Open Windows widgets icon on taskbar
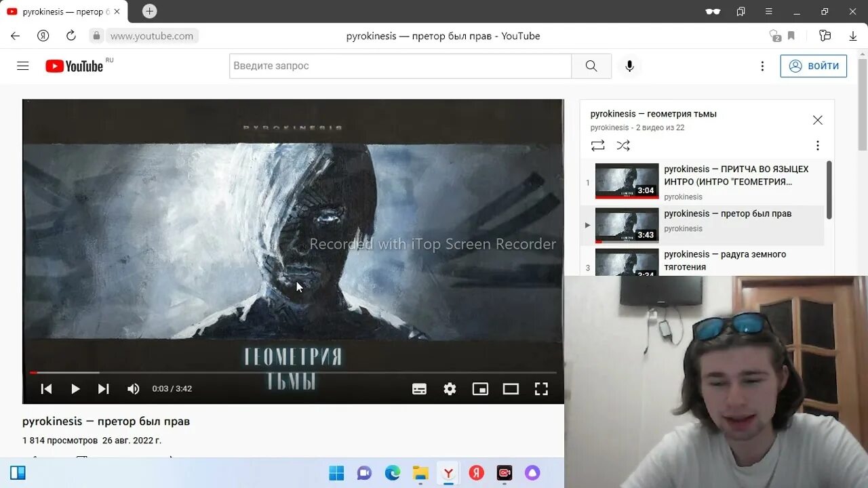Screen dimensions: 868x488 [18, 473]
